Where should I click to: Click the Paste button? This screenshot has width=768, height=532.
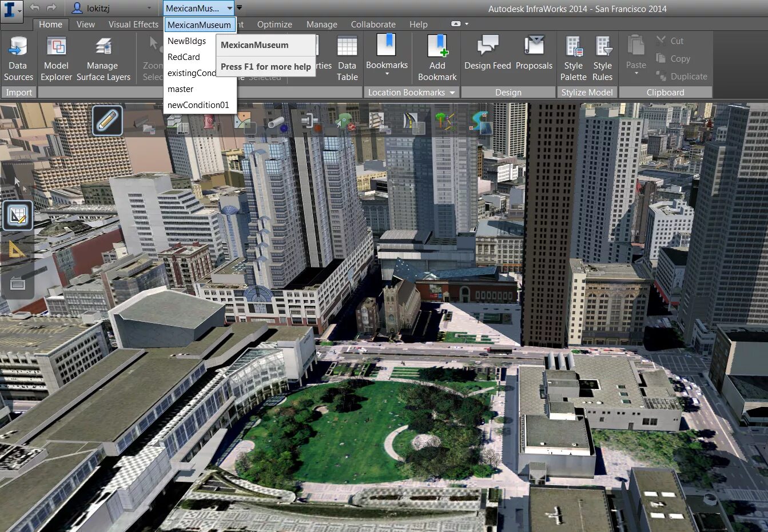click(x=636, y=51)
